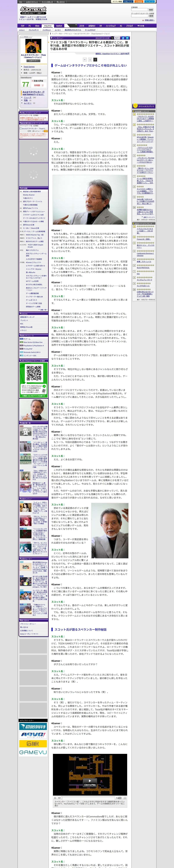
Task: Open the RSS link in top bar
Action: pyautogui.click(x=21, y=2)
